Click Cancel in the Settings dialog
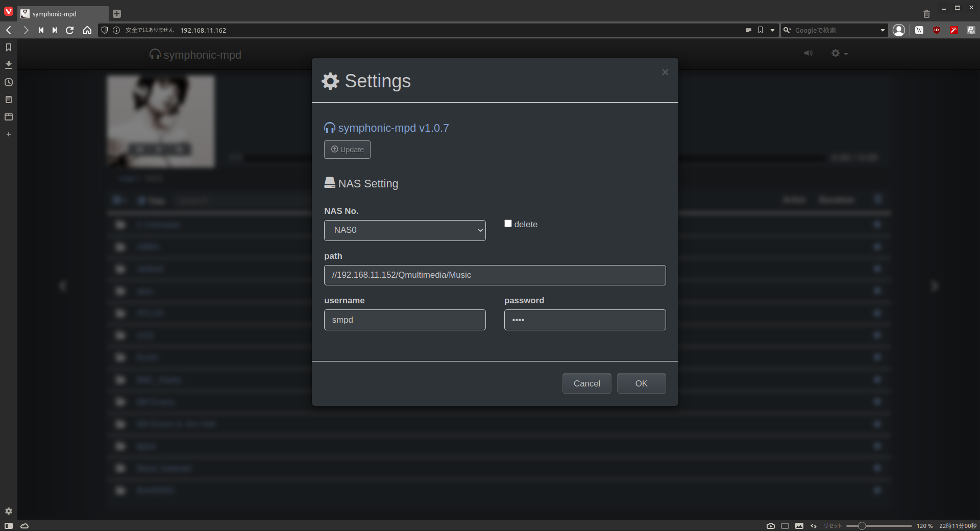Image resolution: width=980 pixels, height=531 pixels. pos(586,383)
